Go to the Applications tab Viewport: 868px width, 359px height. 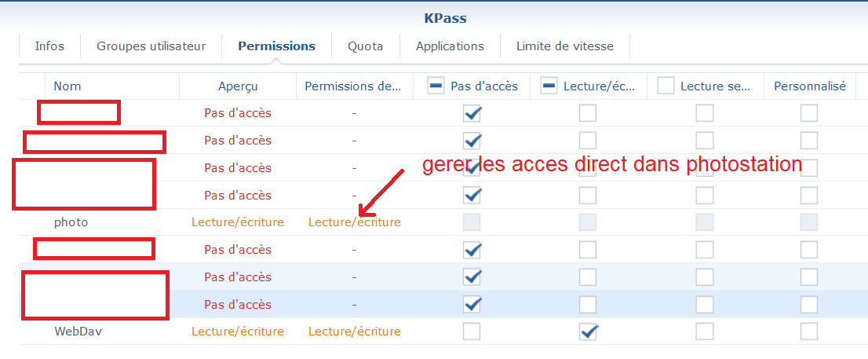point(450,46)
